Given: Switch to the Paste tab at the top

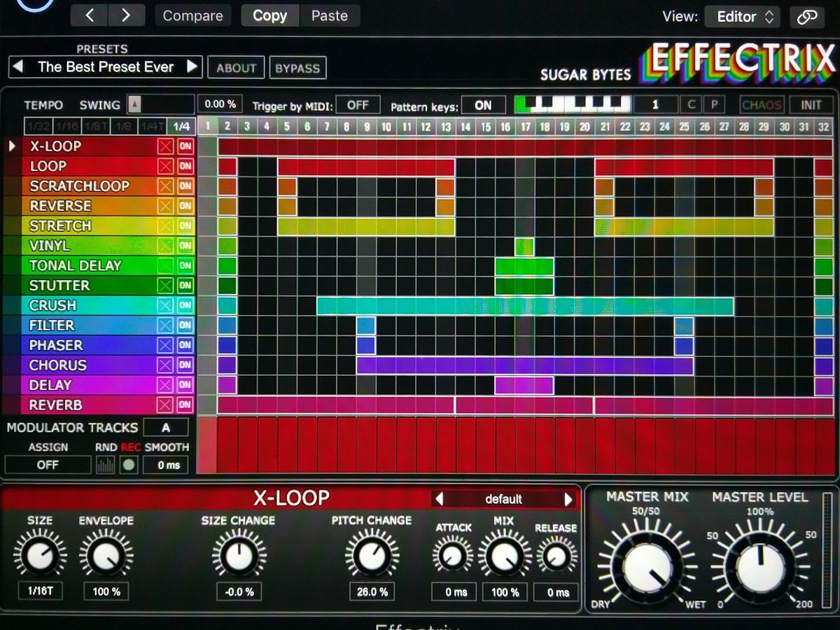Looking at the screenshot, I should click(330, 15).
